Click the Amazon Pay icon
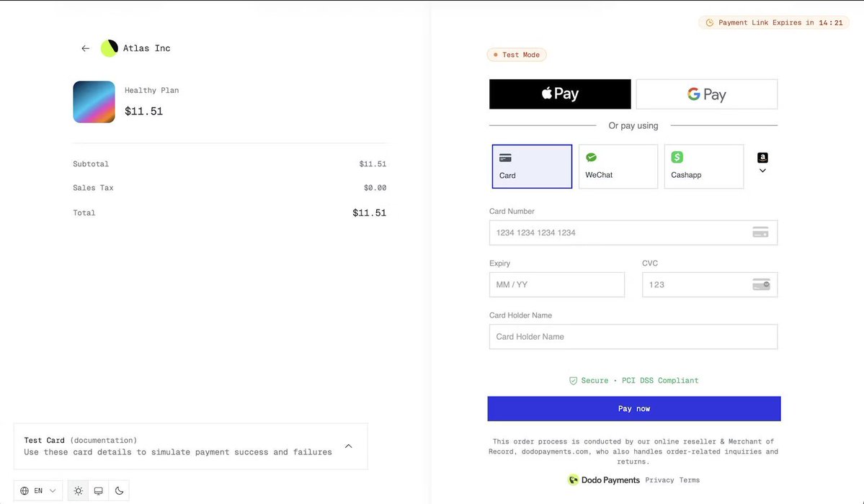This screenshot has width=864, height=504. [762, 158]
